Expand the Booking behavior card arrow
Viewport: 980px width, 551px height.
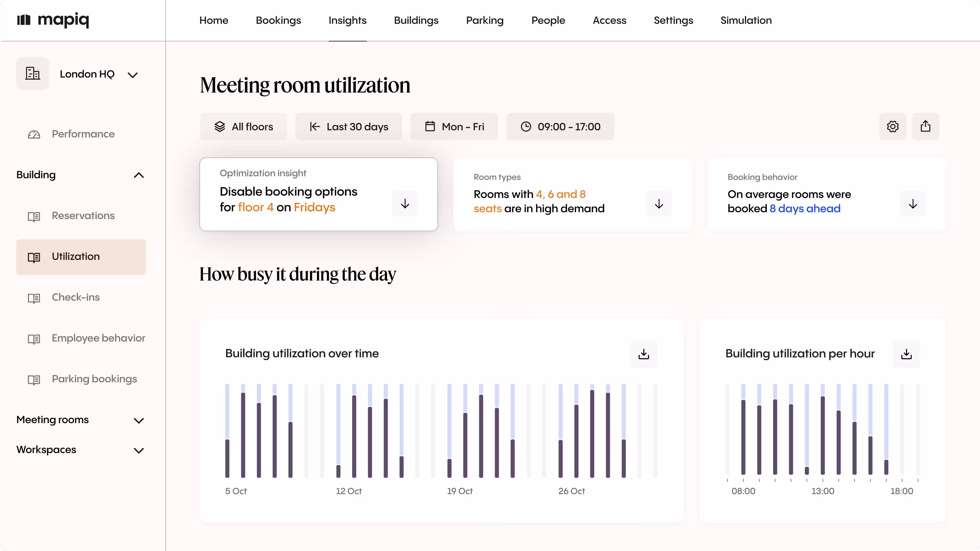913,204
